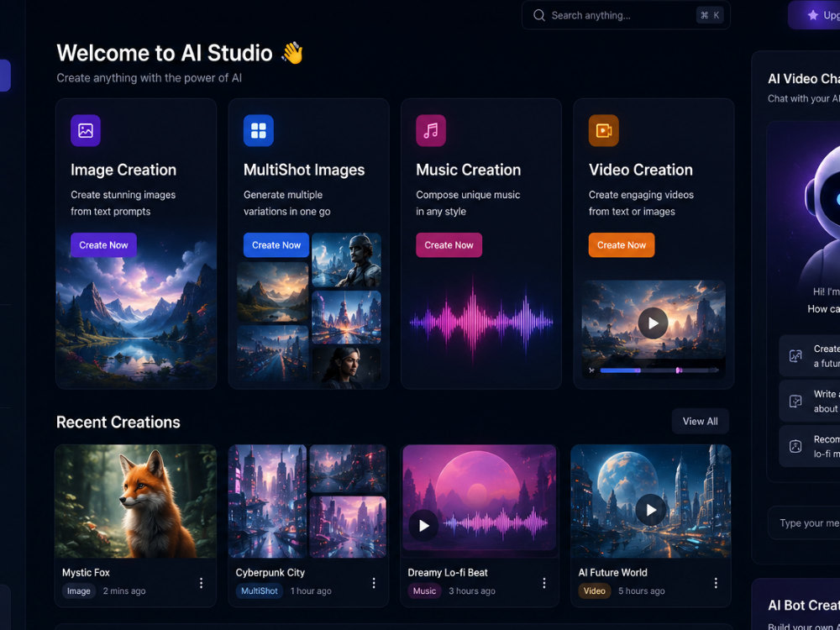Click the pink marker on video progress bar
The height and width of the screenshot is (630, 840).
tap(679, 370)
